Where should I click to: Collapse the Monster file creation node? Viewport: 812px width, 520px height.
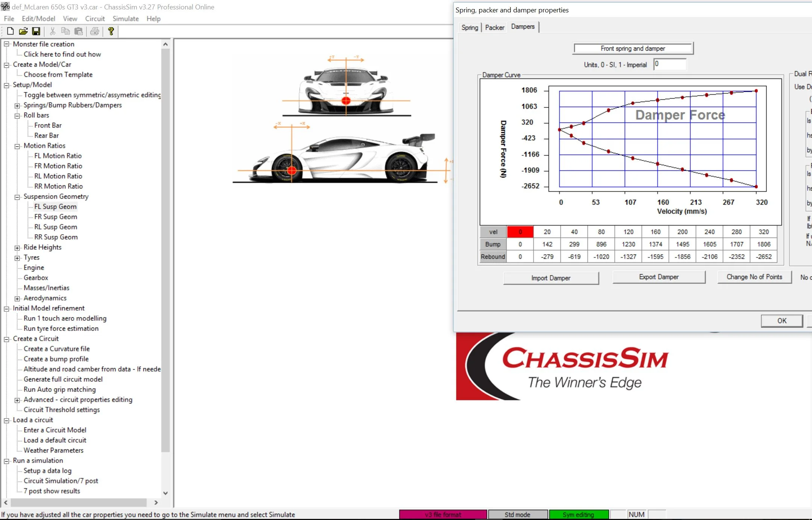6,44
